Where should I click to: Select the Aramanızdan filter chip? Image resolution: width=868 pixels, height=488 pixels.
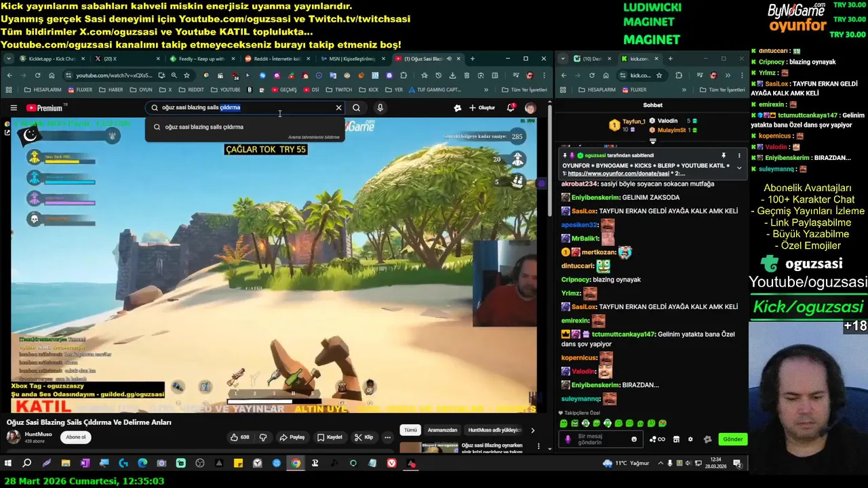click(x=442, y=430)
